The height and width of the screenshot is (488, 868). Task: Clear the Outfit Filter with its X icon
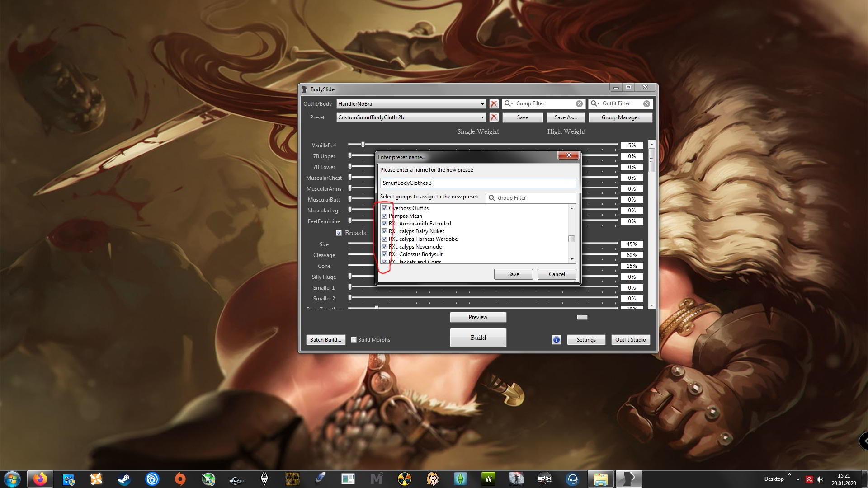pos(646,104)
